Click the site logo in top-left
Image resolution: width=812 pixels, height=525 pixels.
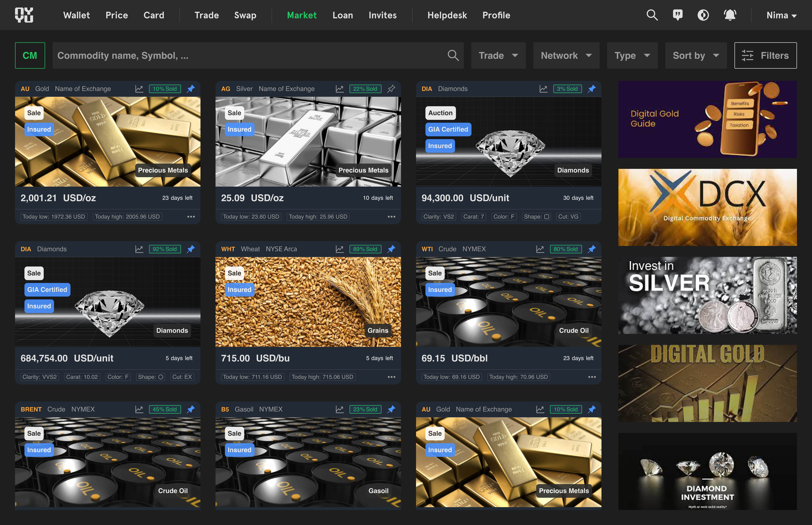[24, 15]
